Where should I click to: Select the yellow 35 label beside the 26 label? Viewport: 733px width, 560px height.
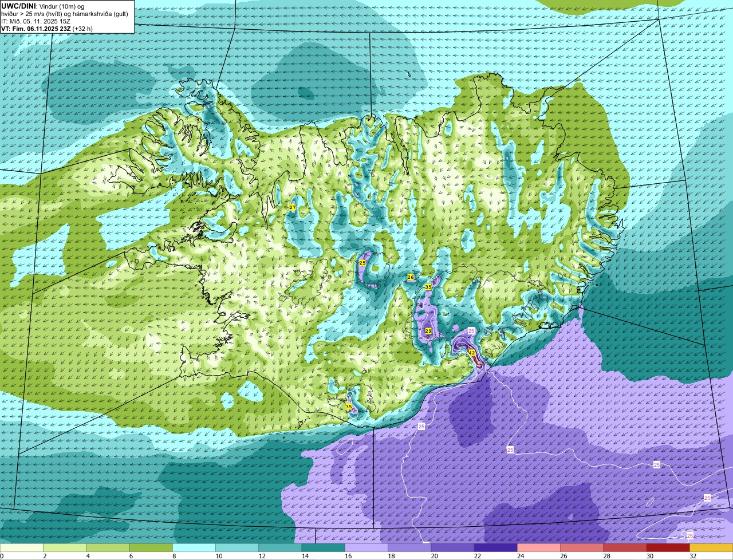pyautogui.click(x=428, y=286)
